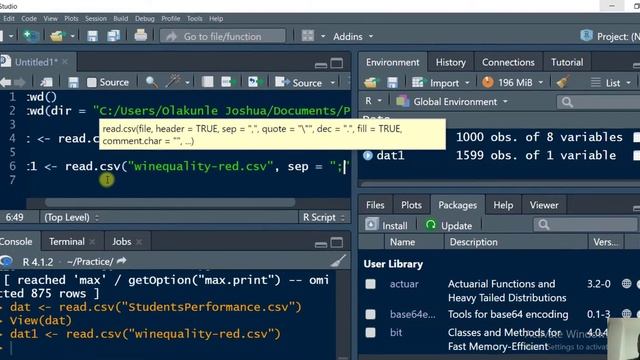640x360 pixels.
Task: Open the Code menu
Action: coord(29,19)
